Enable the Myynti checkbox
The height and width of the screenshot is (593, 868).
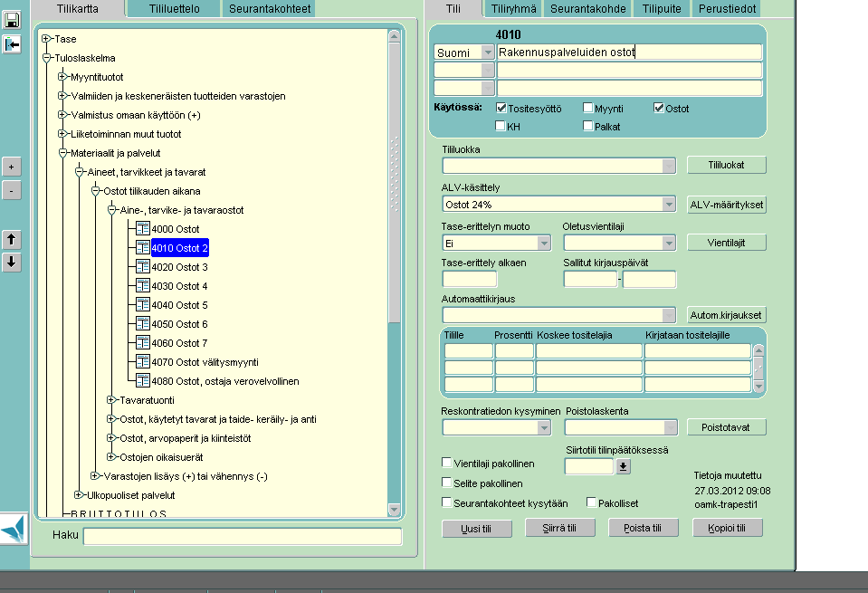click(588, 108)
